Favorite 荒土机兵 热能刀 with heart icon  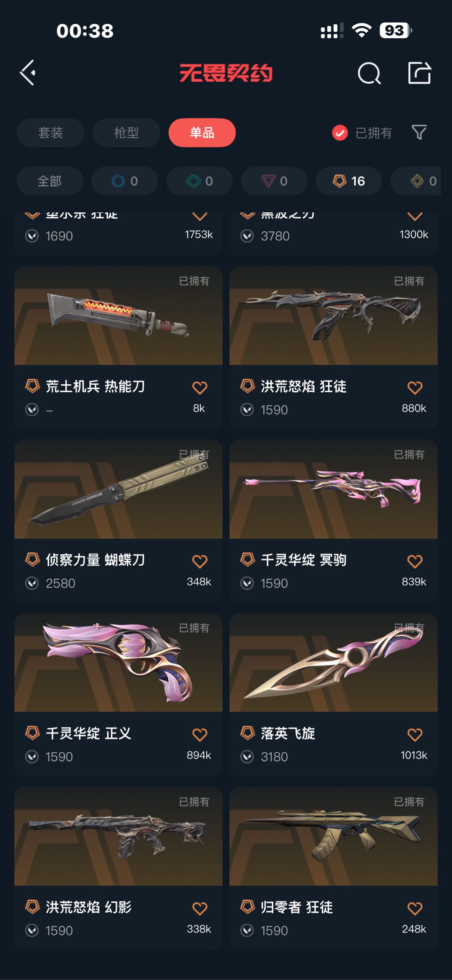tap(200, 388)
